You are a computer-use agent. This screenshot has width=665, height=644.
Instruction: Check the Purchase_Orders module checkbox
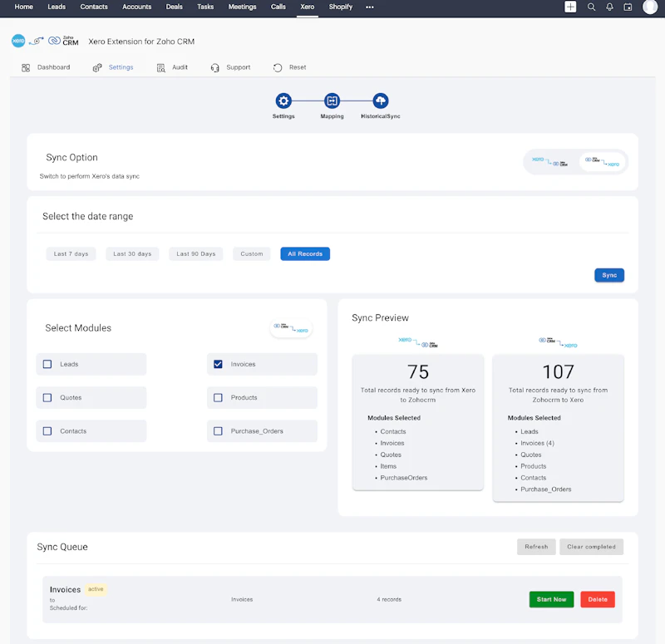pos(218,431)
